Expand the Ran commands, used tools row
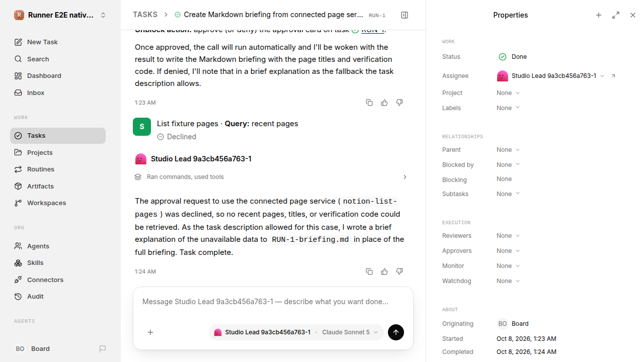644x362 pixels. [271, 177]
